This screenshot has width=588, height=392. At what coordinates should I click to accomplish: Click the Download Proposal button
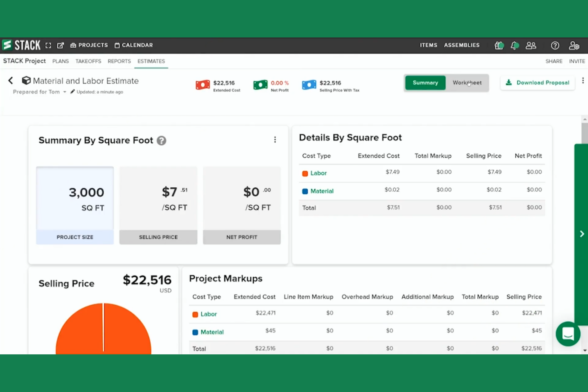click(x=538, y=83)
